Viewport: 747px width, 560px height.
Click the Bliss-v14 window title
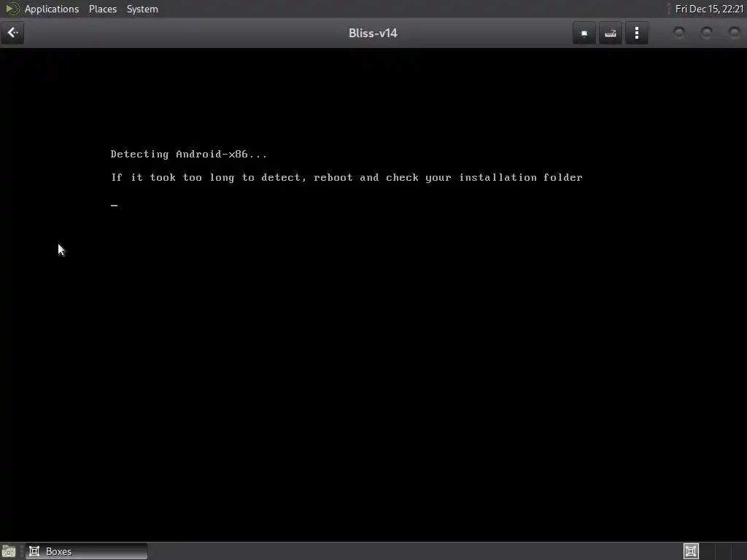373,33
